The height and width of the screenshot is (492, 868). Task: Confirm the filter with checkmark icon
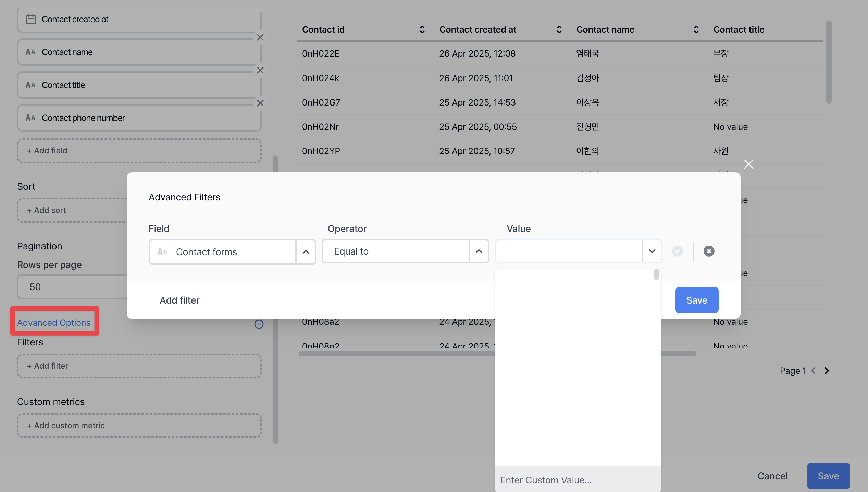[677, 251]
